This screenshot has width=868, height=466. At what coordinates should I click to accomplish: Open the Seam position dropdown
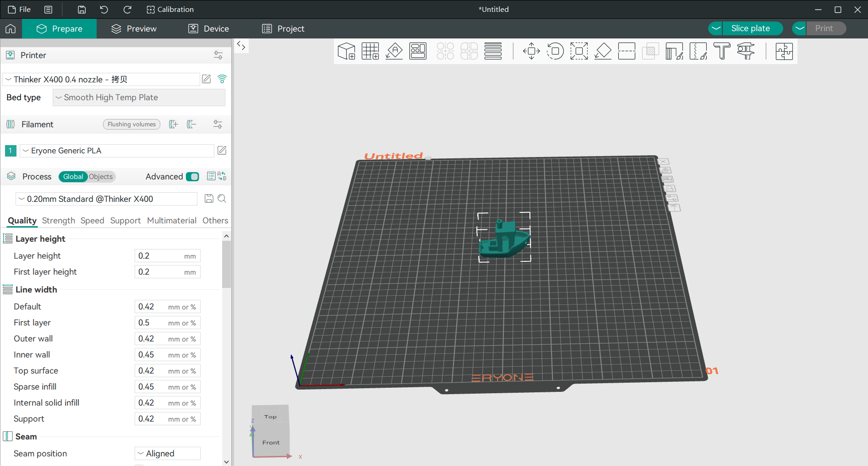(x=168, y=454)
